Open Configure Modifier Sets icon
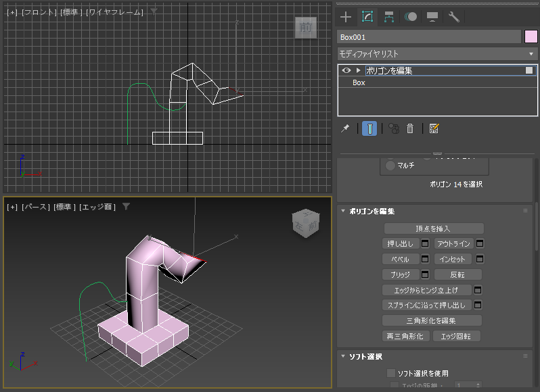The height and width of the screenshot is (392, 540). 434,128
